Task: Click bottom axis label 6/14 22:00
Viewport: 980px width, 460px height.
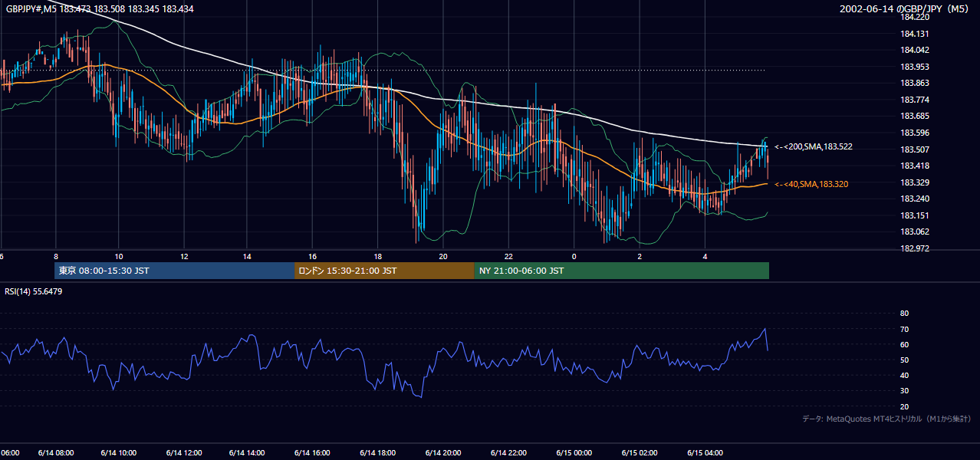Action: [x=509, y=452]
